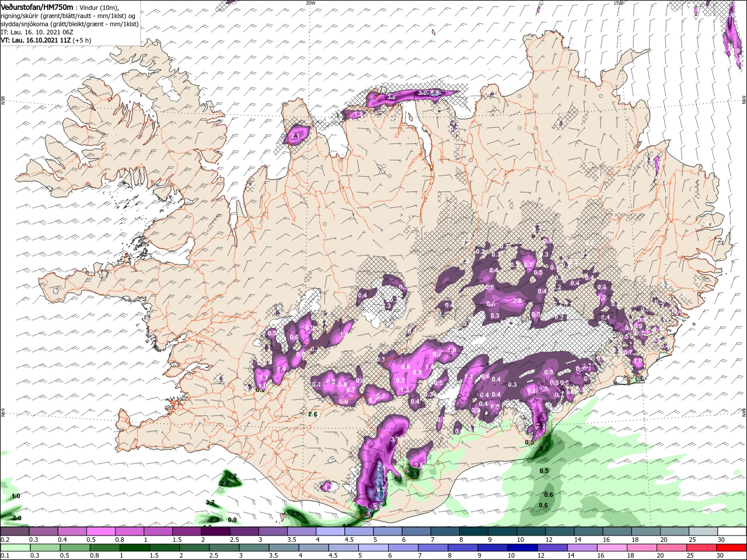The height and width of the screenshot is (560, 747).
Task: Pick the darkest green 1 swatch in rain scale
Action: 134,548
